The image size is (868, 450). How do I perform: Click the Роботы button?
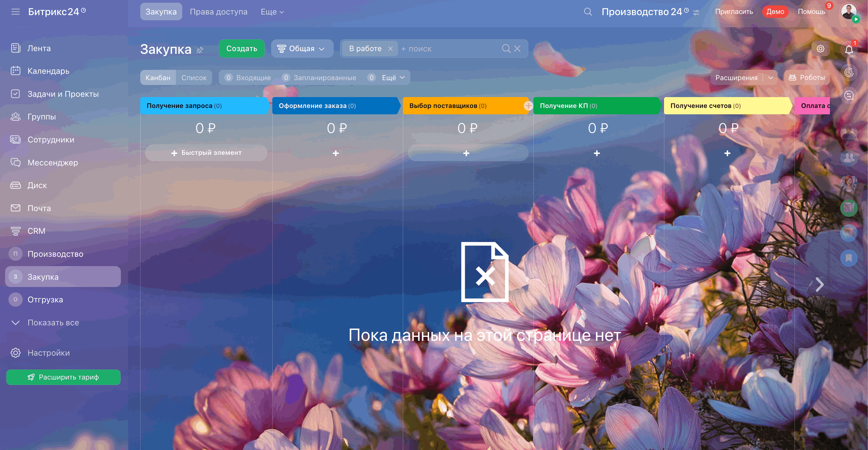point(807,77)
